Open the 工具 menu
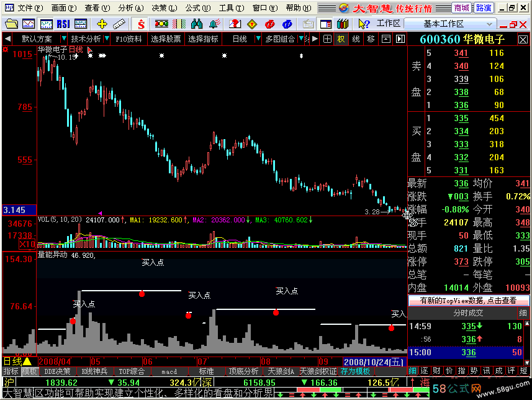This screenshot has width=532, height=400. [x=232, y=8]
